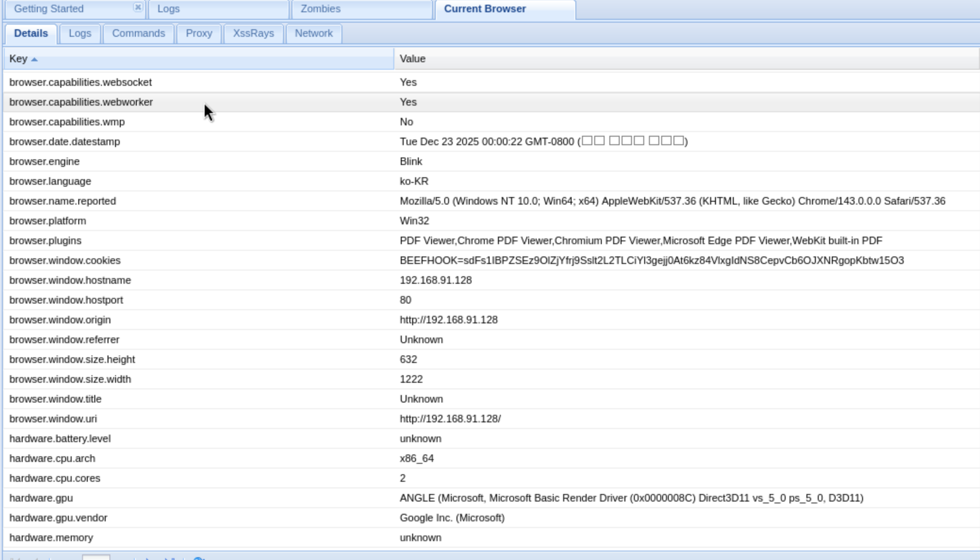Select the hardware.gpu.vendor row
The width and height of the screenshot is (980, 560).
[x=58, y=518]
